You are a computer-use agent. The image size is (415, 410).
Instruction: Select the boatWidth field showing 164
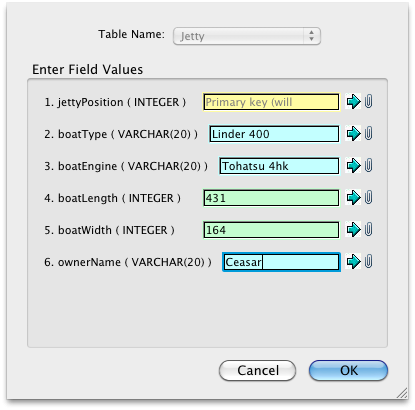(271, 230)
